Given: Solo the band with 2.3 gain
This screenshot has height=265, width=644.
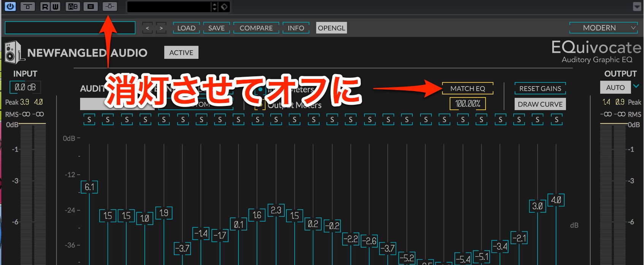Looking at the screenshot, I should click(x=276, y=120).
